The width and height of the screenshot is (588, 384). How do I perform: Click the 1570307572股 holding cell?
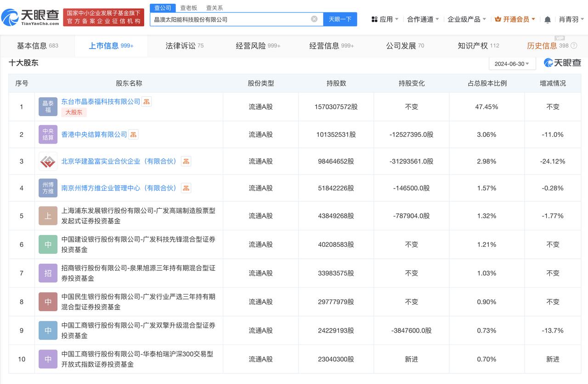point(336,107)
